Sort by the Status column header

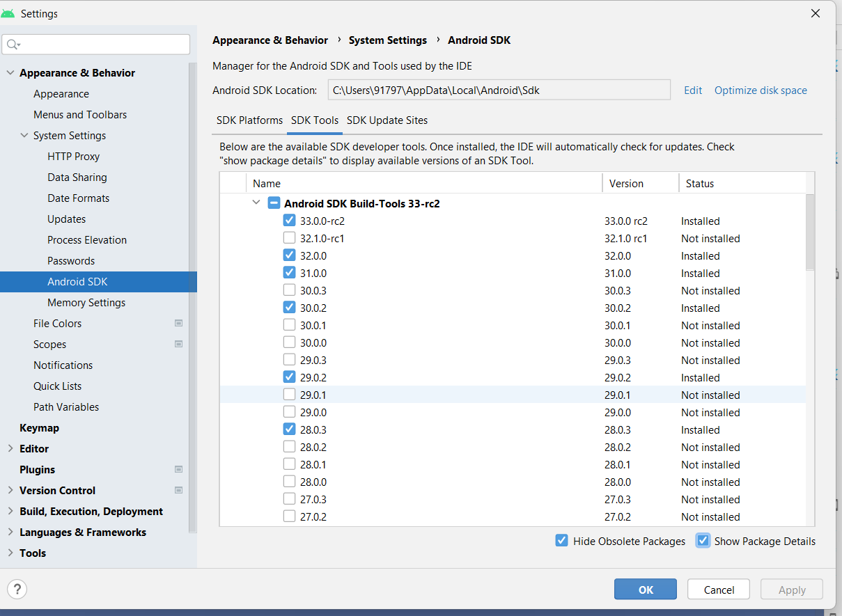coord(742,183)
